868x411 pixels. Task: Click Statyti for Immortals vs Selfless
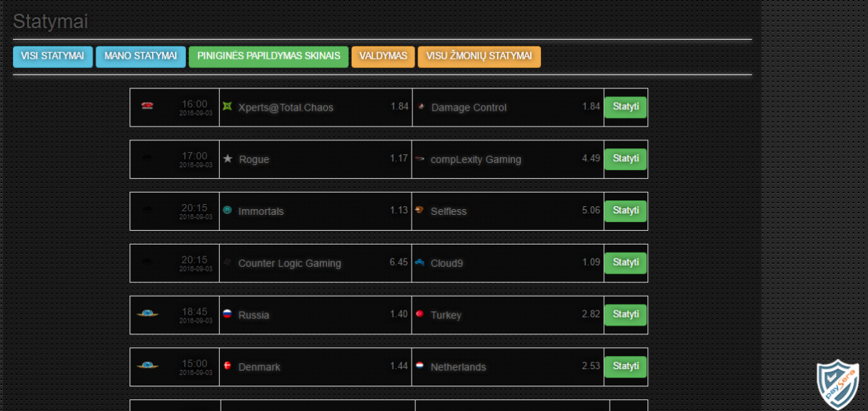point(626,211)
